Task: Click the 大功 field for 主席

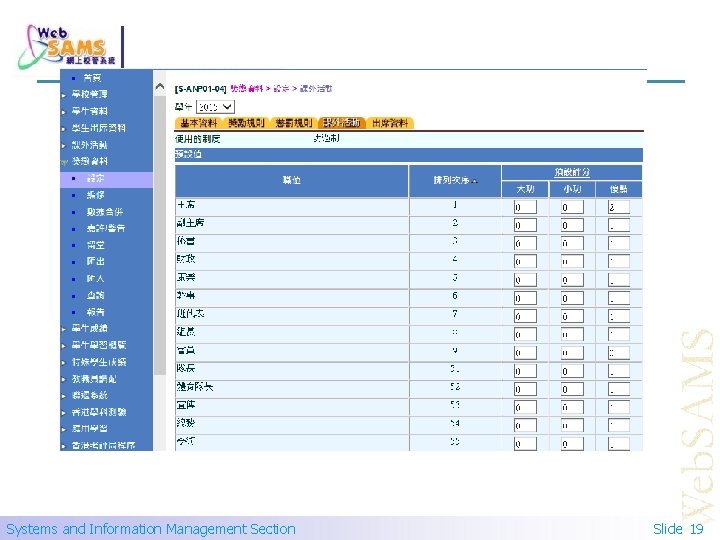Action: (525, 207)
